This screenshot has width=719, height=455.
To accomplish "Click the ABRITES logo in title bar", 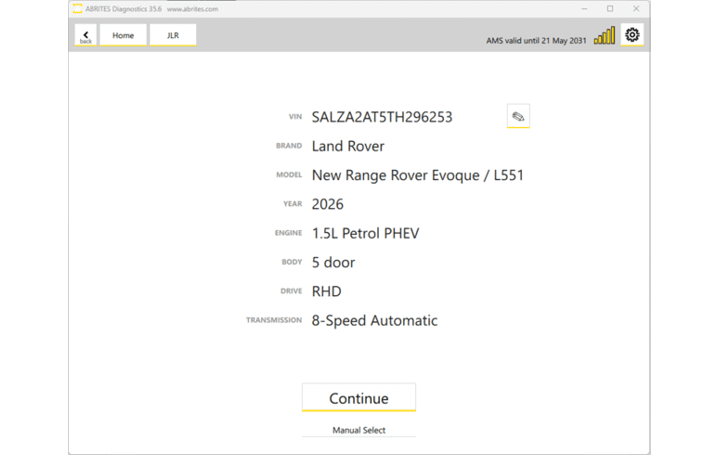I will coord(77,9).
